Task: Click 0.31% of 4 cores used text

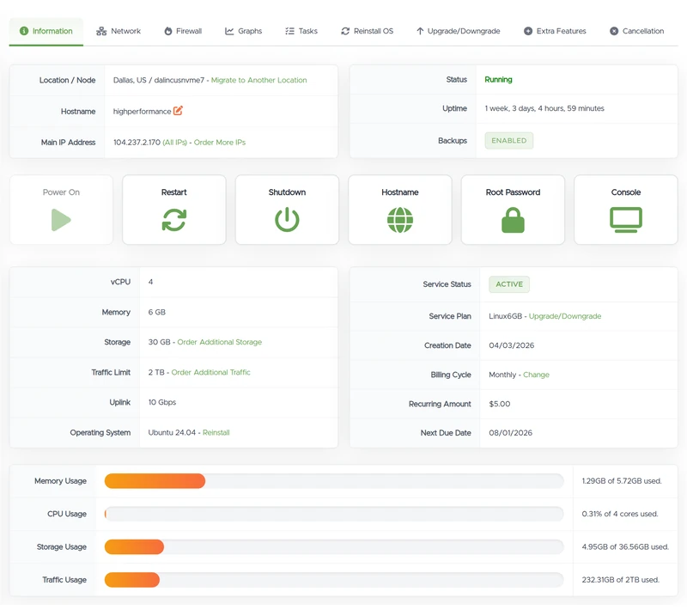Action: coord(620,514)
